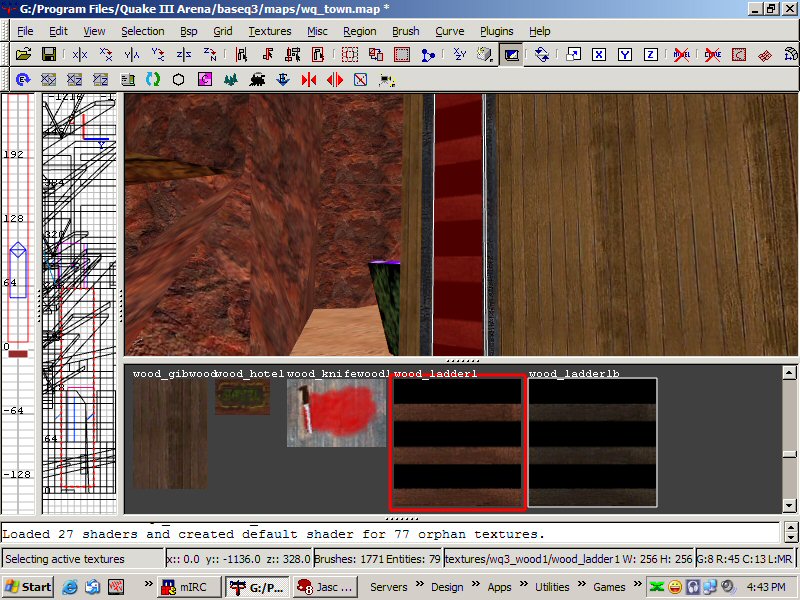Toggle the don't select model button

click(682, 54)
